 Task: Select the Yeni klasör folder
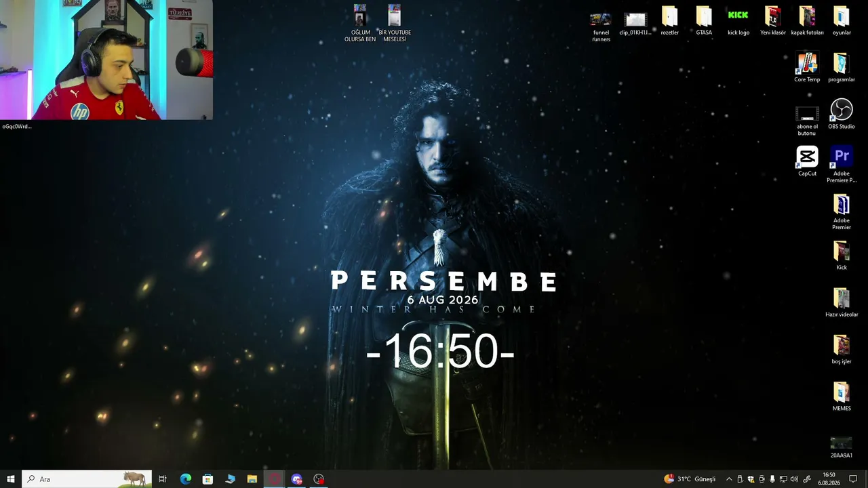tap(773, 22)
